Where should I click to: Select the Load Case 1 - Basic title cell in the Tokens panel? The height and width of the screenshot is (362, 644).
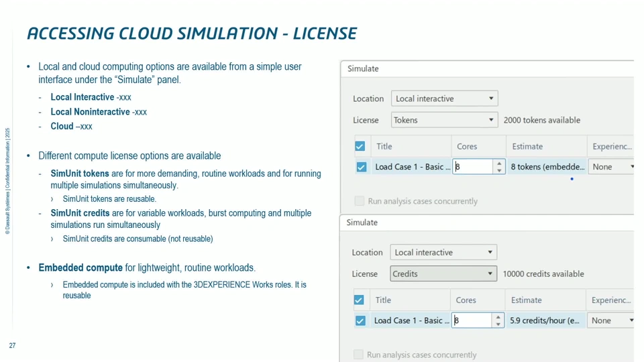tap(411, 167)
